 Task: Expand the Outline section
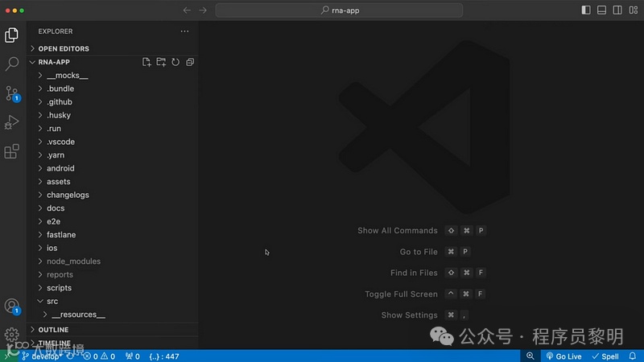[113, 330]
